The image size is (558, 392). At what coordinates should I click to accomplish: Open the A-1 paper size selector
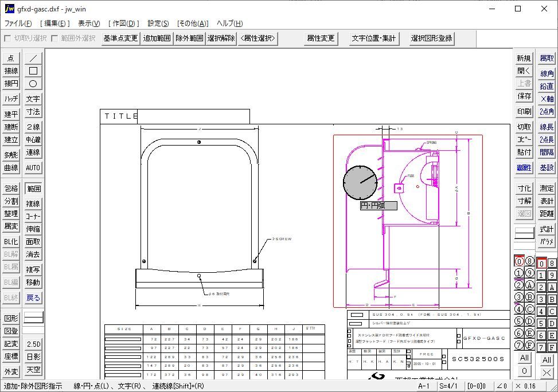pyautogui.click(x=424, y=386)
